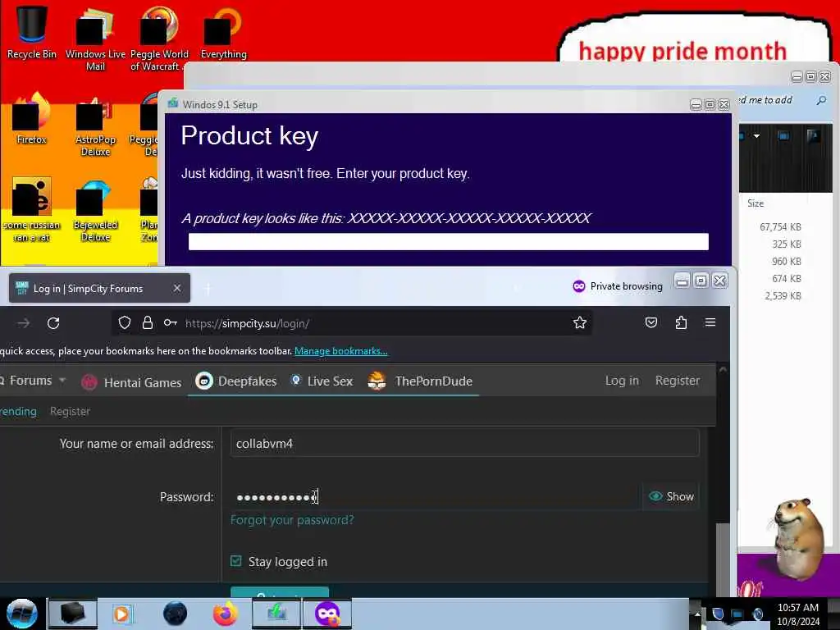Click Log in in the site header

(x=622, y=381)
